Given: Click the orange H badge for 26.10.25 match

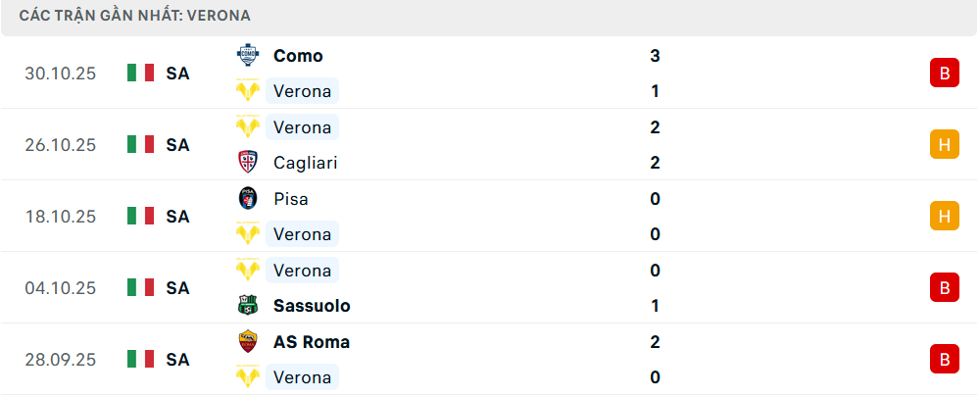Looking at the screenshot, I should click(944, 145).
